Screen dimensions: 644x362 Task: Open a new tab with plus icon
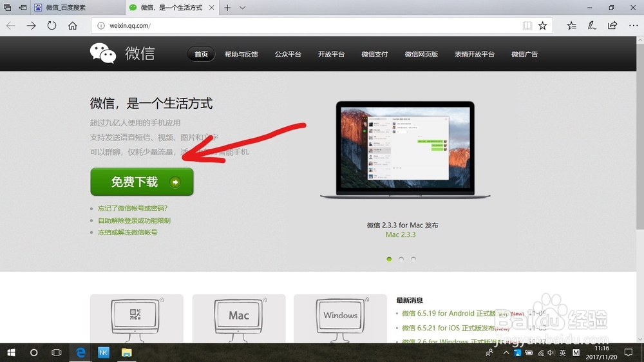point(227,7)
